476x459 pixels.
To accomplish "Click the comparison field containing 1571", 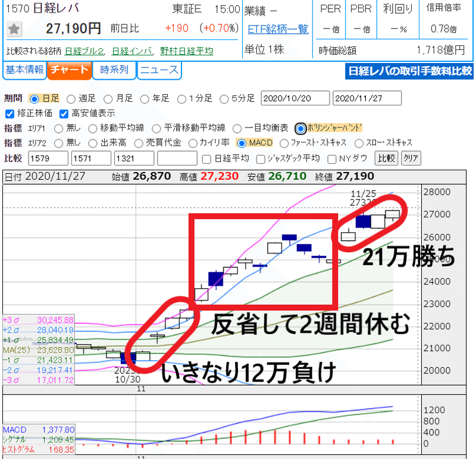I will (91, 158).
